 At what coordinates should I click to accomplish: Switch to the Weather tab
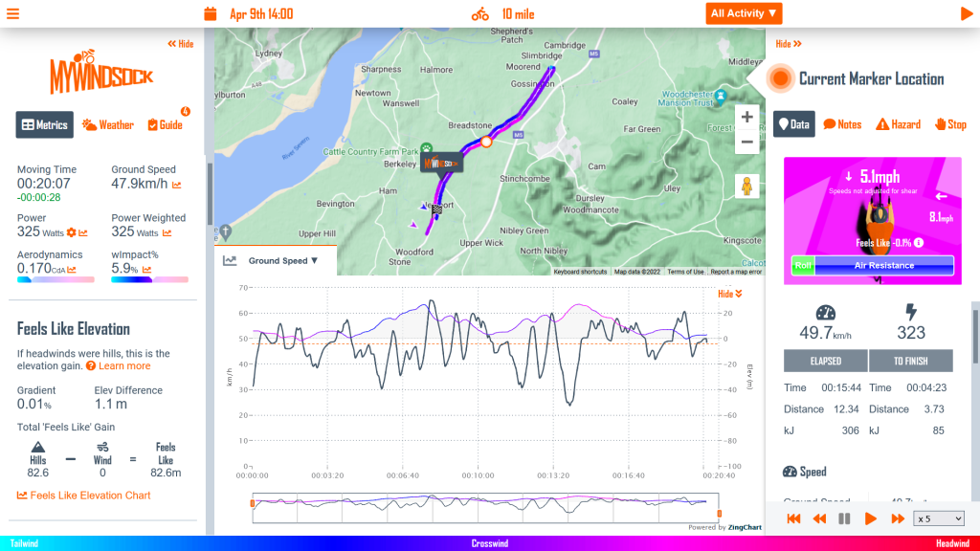click(x=108, y=124)
